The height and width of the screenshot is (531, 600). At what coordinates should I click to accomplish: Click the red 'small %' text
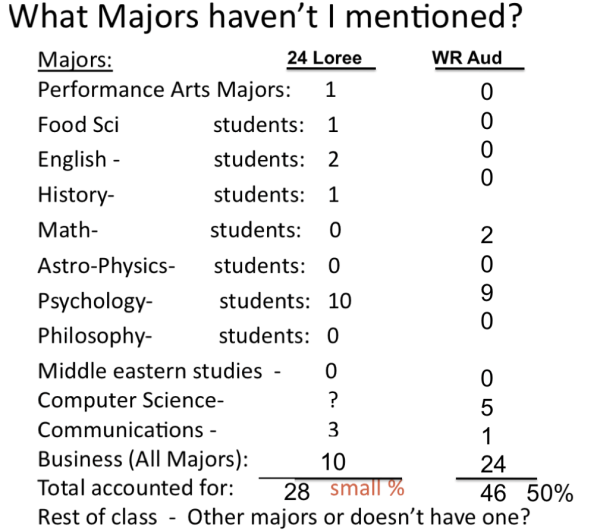pos(366,491)
